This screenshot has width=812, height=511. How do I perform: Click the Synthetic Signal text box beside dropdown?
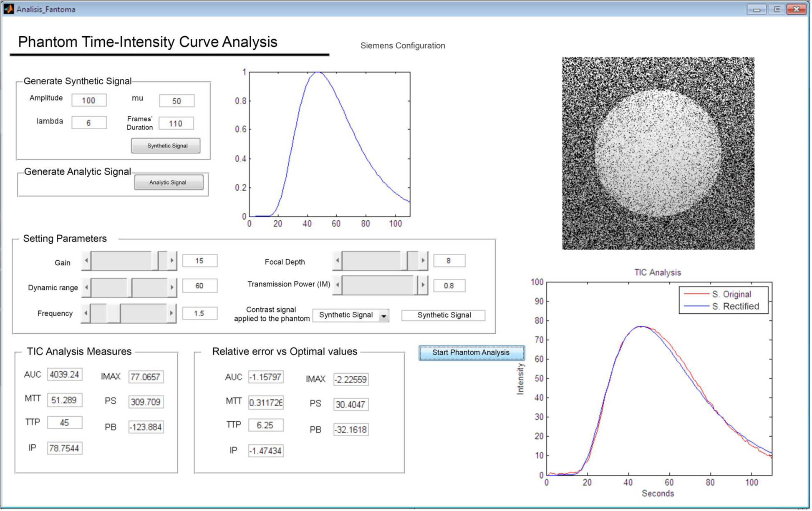click(444, 315)
